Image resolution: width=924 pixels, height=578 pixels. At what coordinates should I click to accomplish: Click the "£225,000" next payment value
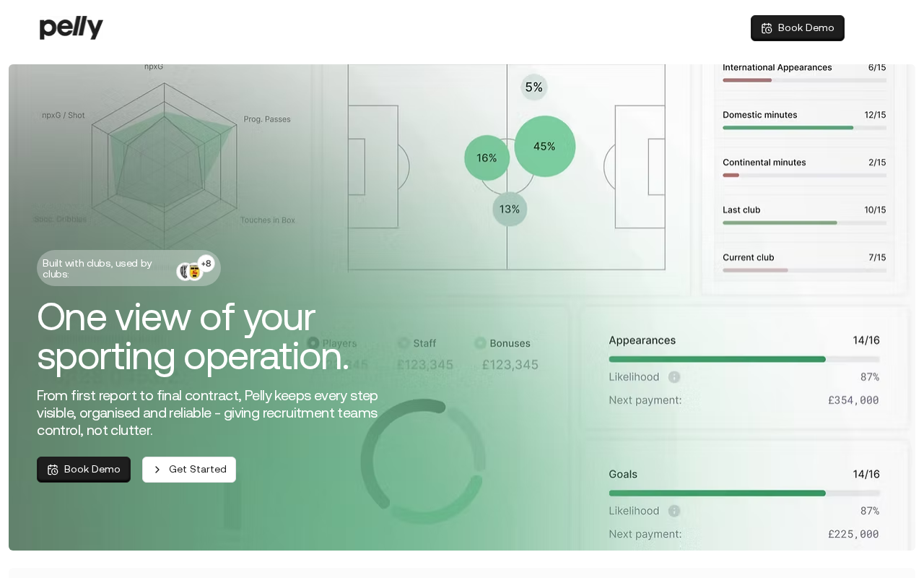853,535
